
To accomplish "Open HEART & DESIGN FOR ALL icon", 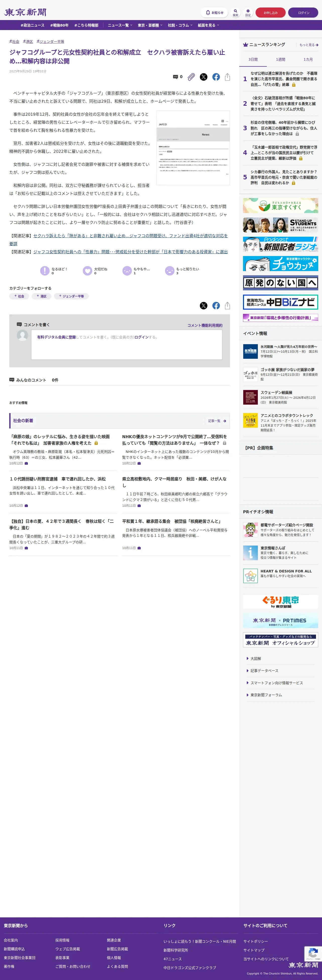I will [250, 576].
